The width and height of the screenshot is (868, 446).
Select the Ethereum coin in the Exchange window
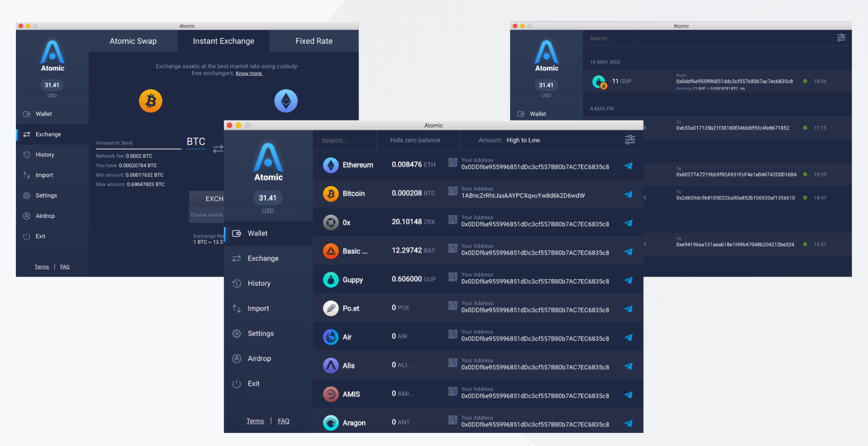click(286, 101)
